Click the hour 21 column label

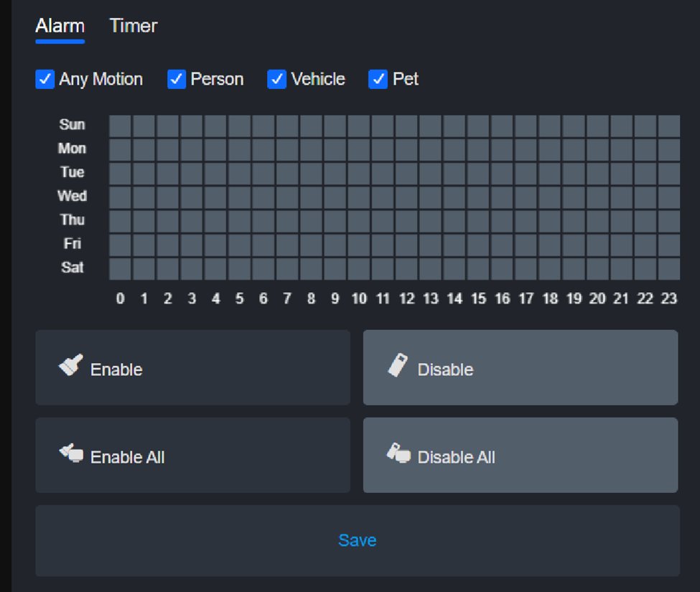(622, 299)
